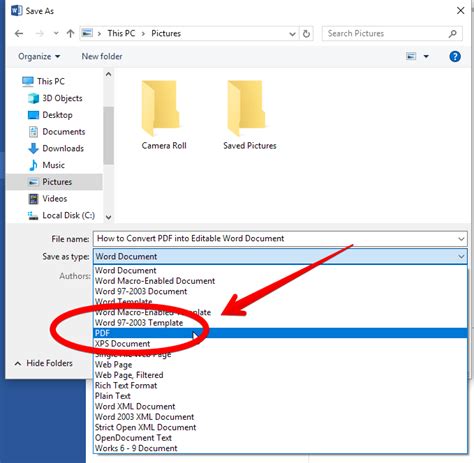Refresh the Pictures folder view
Viewport: 474px width, 463px height.
coord(306,34)
